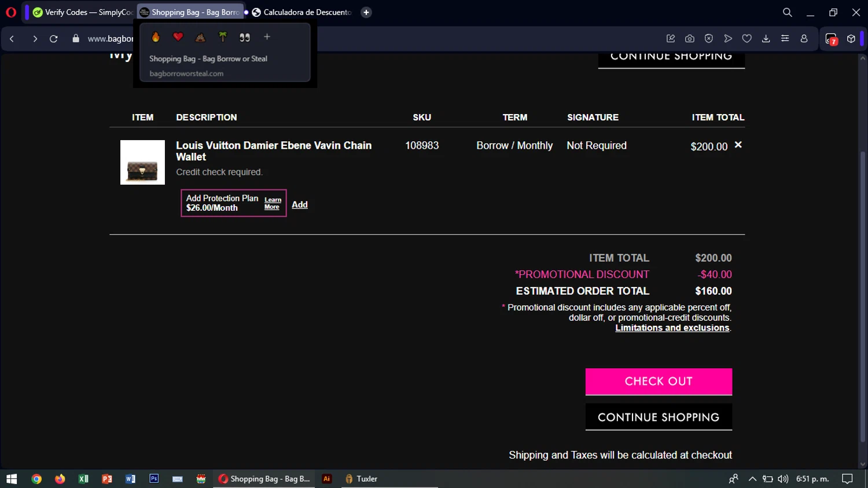Screen dimensions: 868x488
Task: Open Excel from the taskbar
Action: pos(83,479)
